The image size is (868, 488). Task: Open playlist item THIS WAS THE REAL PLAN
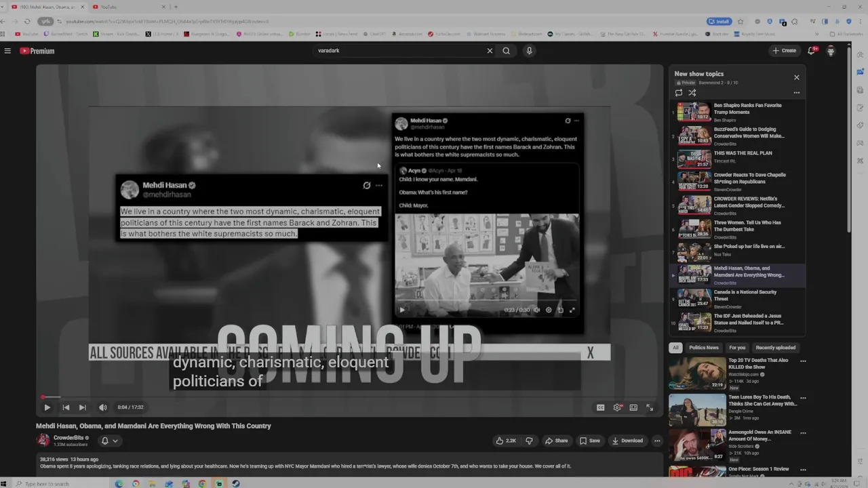click(738, 159)
